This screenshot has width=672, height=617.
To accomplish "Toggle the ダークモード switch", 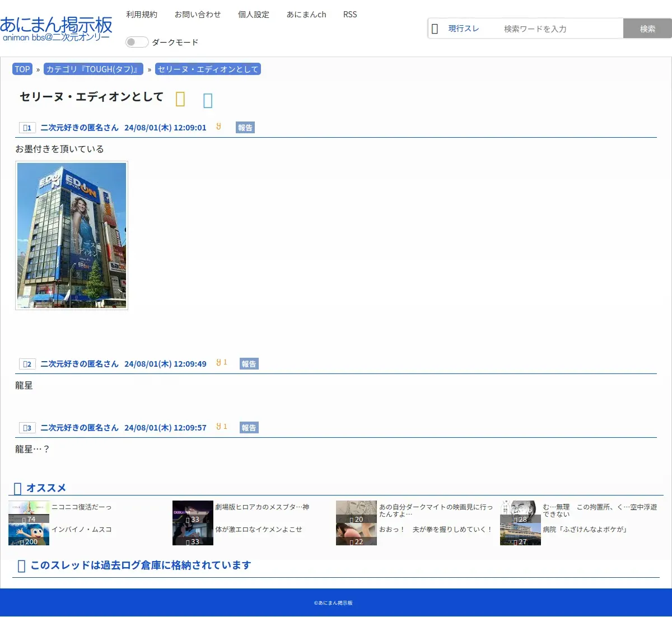I will (137, 42).
